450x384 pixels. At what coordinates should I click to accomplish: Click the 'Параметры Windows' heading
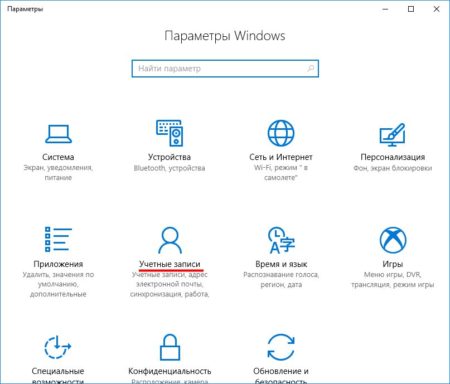225,36
